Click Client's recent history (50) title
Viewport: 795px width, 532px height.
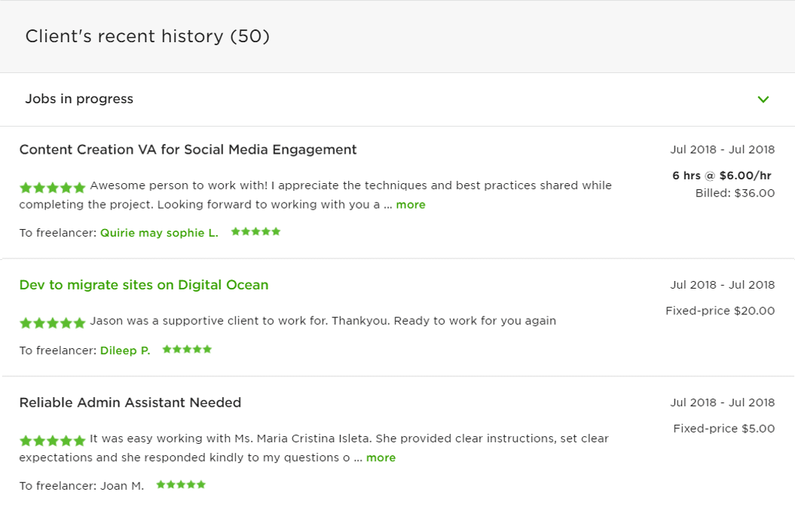coord(148,36)
